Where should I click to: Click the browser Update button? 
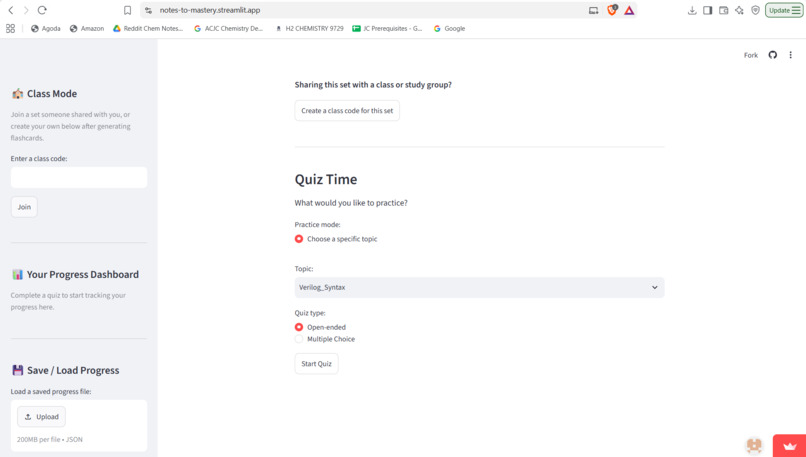coord(784,10)
